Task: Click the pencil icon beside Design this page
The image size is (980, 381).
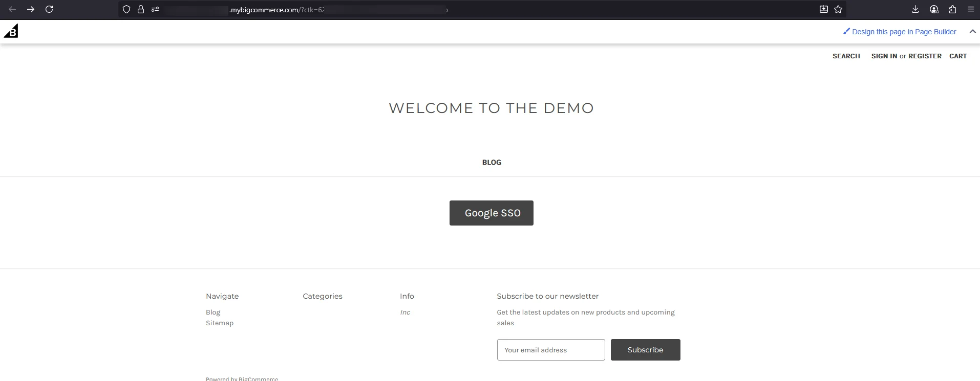Action: click(846, 31)
